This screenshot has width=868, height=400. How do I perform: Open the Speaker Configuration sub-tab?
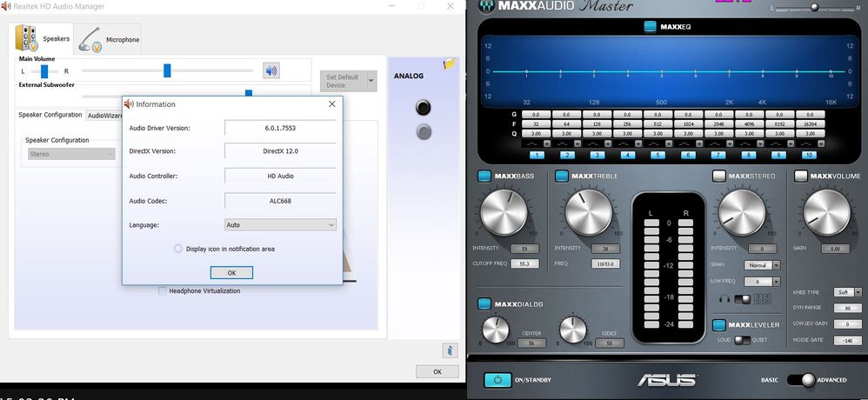(50, 115)
